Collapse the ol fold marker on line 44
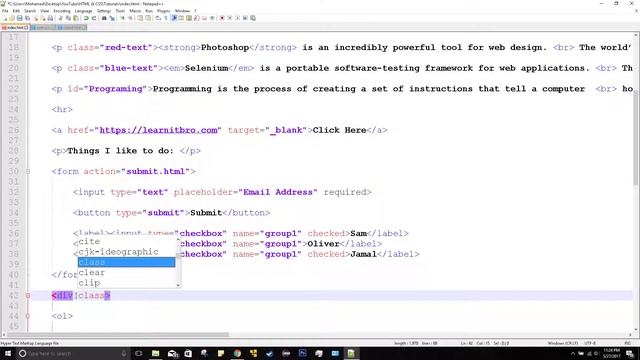 point(28,316)
